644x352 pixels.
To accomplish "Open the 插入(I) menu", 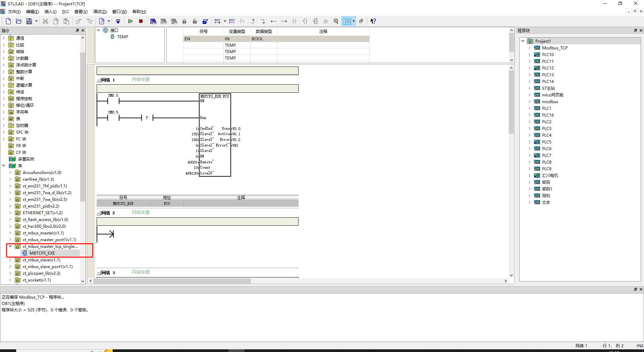I will [51, 12].
